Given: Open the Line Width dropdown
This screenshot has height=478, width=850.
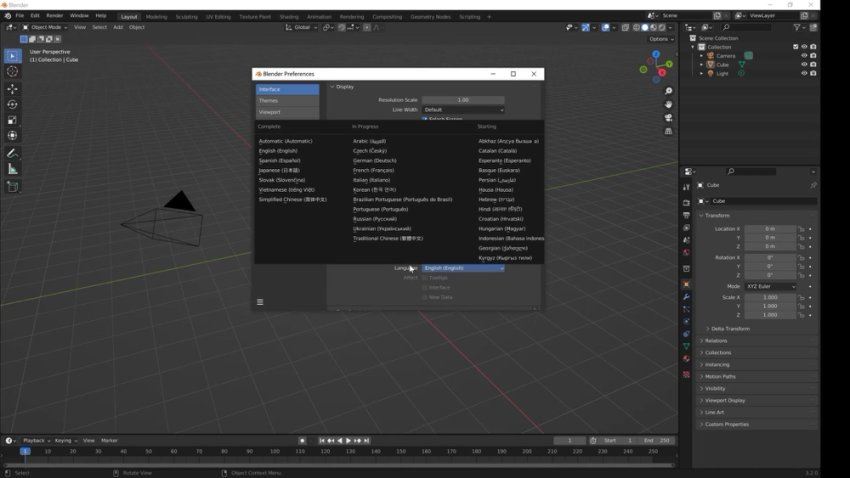Looking at the screenshot, I should click(463, 109).
